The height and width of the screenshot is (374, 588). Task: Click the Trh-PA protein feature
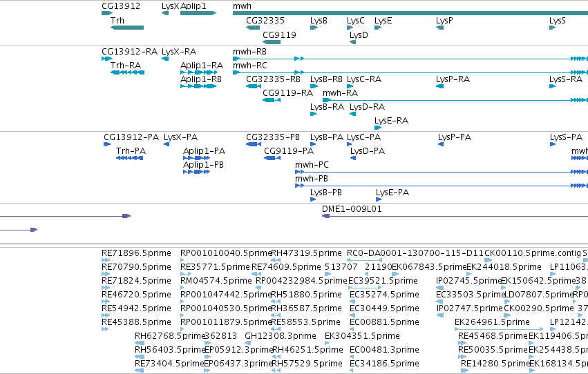[x=129, y=158]
